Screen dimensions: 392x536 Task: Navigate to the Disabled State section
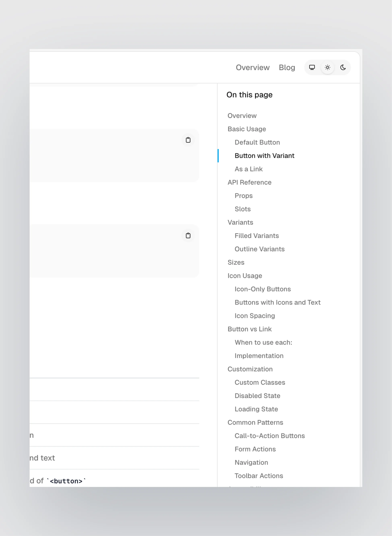[x=257, y=396]
